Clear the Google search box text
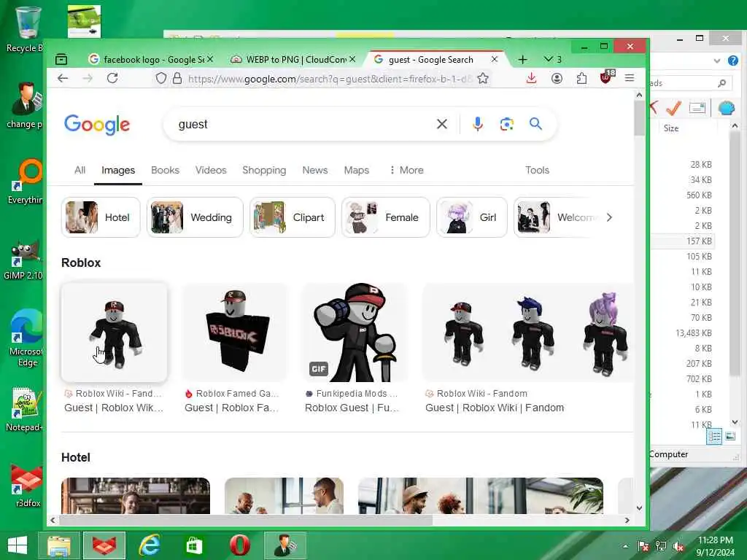 coord(442,124)
